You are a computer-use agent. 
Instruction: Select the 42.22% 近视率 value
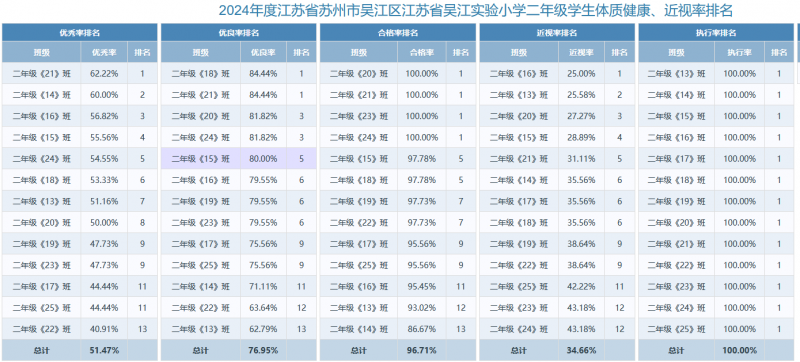tap(581, 287)
